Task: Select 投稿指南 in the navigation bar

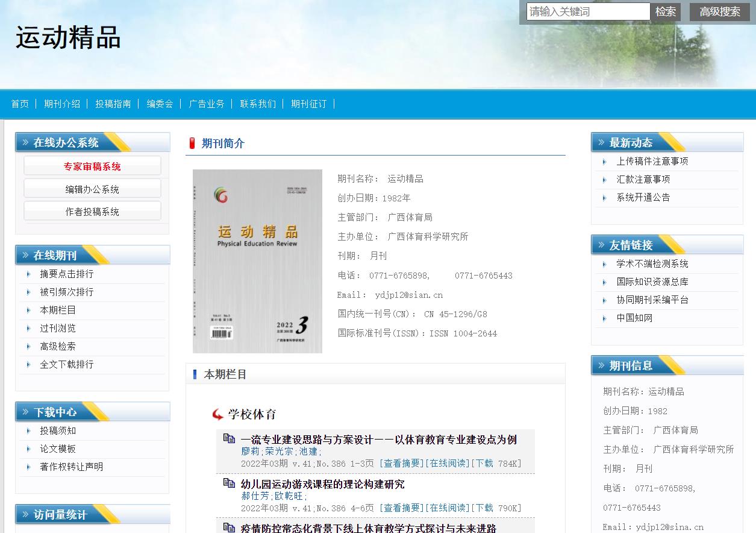Action: 113,104
